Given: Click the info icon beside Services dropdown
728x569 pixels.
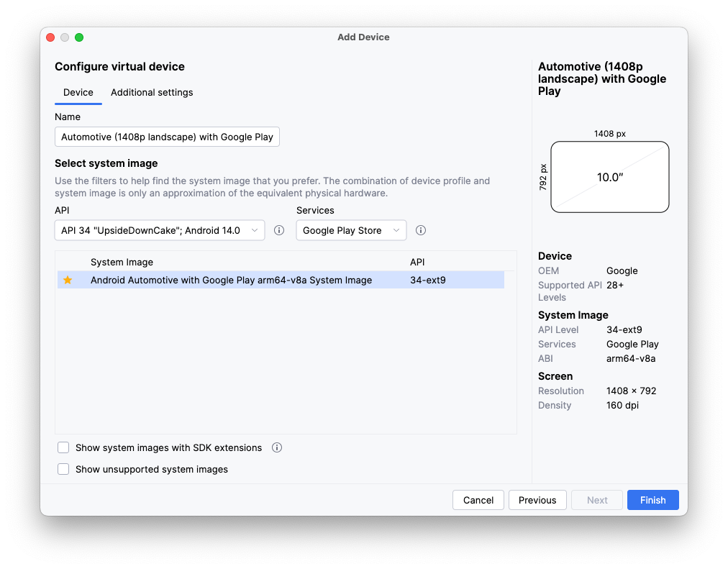Looking at the screenshot, I should coord(421,230).
